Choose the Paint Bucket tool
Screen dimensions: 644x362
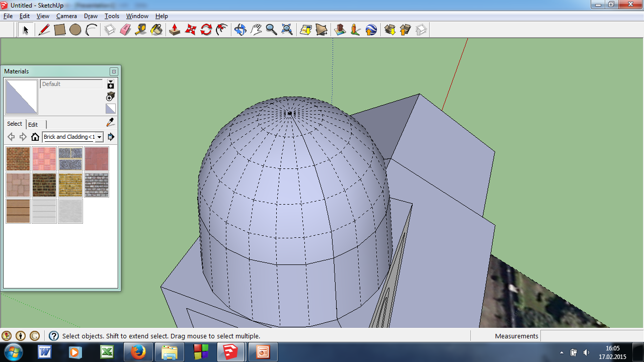point(156,30)
